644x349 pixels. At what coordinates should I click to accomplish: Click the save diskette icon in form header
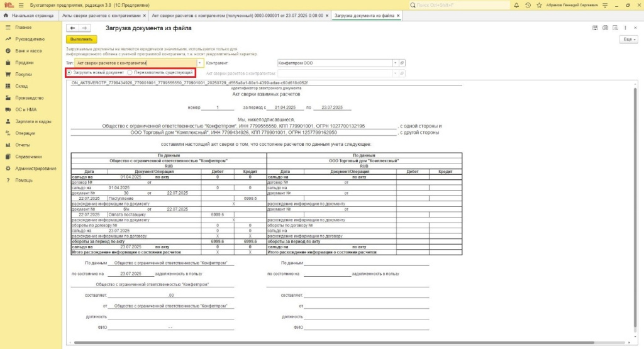[x=596, y=28]
